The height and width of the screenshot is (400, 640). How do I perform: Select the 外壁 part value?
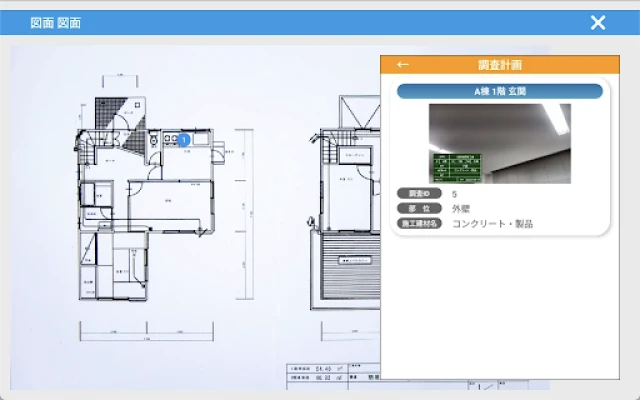462,209
